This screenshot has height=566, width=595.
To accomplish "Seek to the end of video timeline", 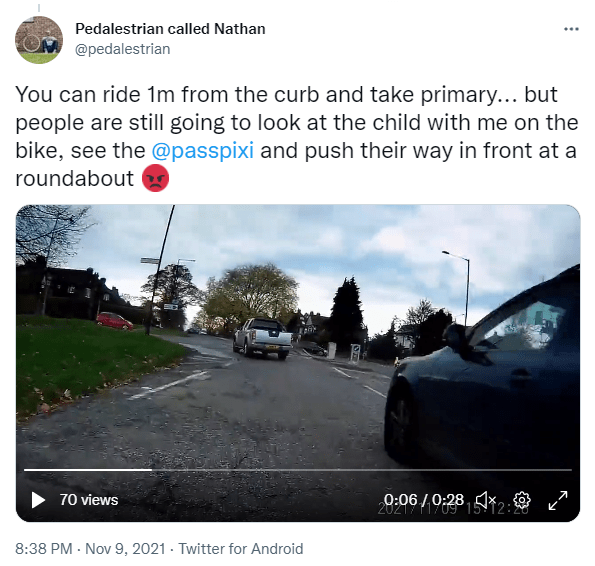I will pyautogui.click(x=571, y=470).
